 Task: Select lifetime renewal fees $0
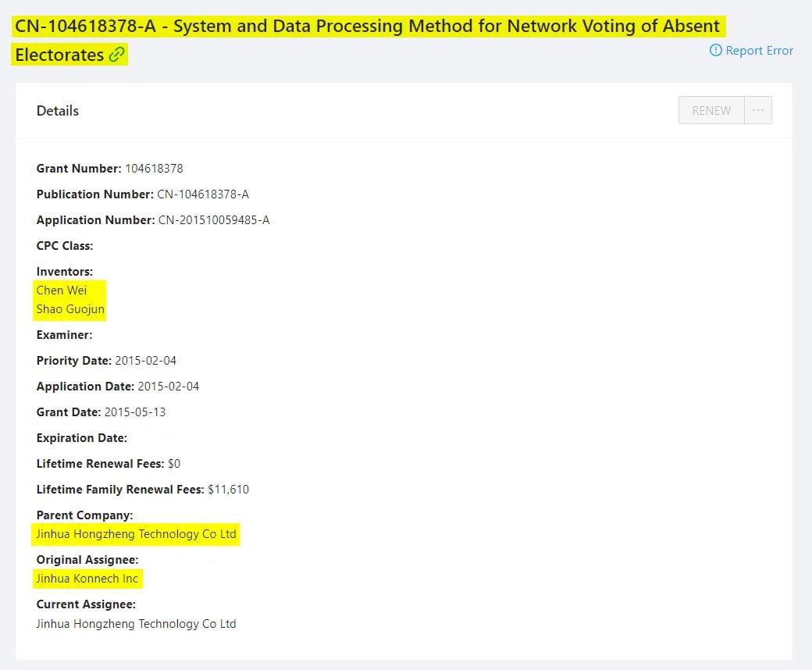174,463
